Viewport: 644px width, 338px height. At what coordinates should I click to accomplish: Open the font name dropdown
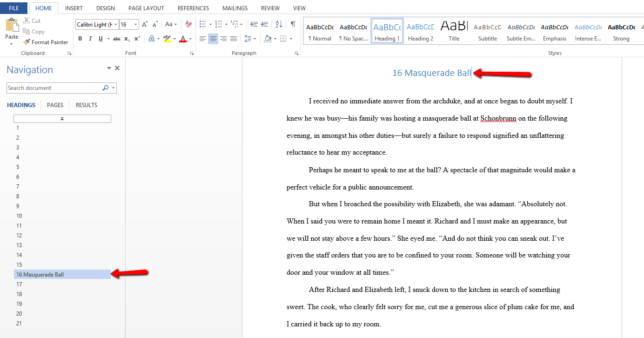point(116,24)
